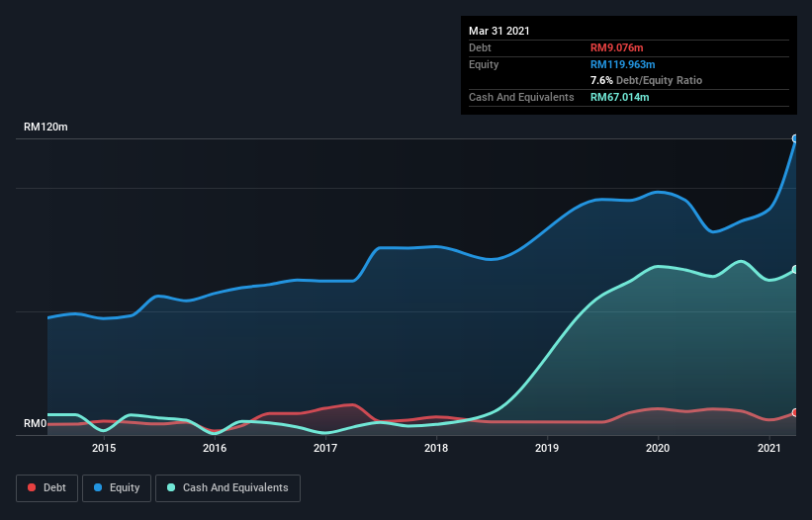Click the Mar 31 2021 tooltip date
The height and width of the screenshot is (520, 812).
tap(499, 31)
